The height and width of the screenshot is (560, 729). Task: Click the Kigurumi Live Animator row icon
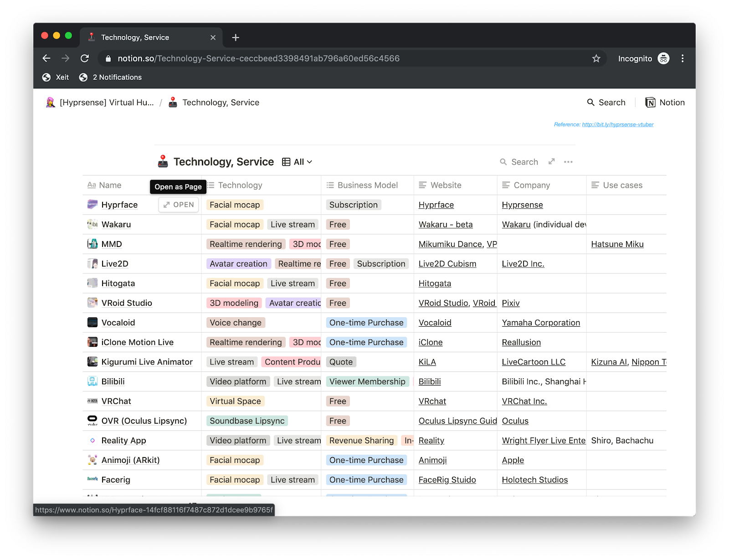pyautogui.click(x=92, y=361)
